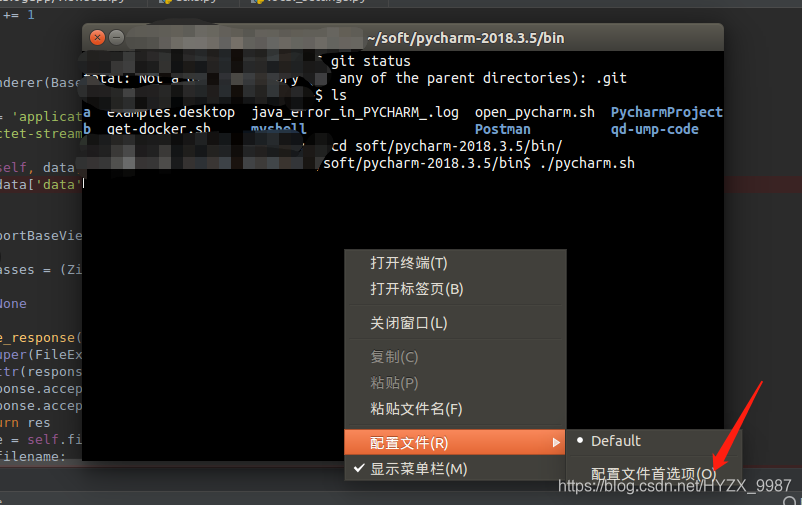This screenshot has height=505, width=802.
Task: Open 配置文件首选项(O) in the submenu
Action: 653,474
